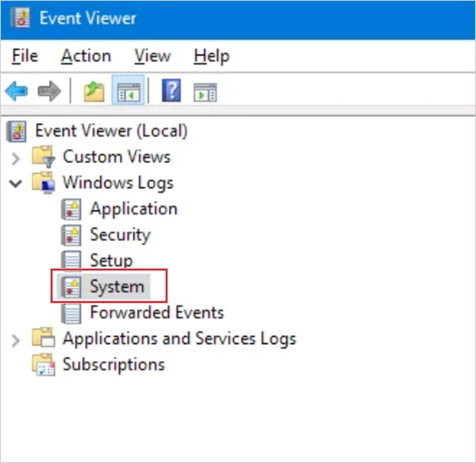Image resolution: width=476 pixels, height=463 pixels.
Task: Select the Event Viewer (Local) label
Action: (111, 131)
